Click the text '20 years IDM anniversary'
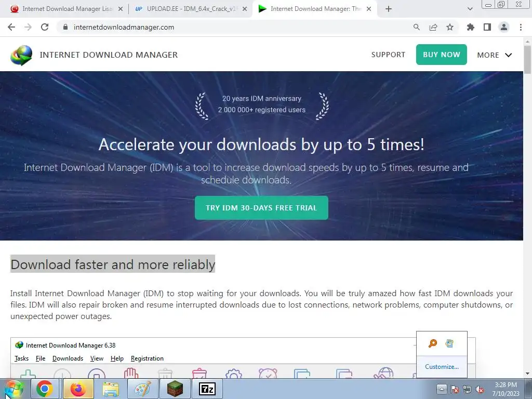The width and height of the screenshot is (532, 399). (262, 98)
